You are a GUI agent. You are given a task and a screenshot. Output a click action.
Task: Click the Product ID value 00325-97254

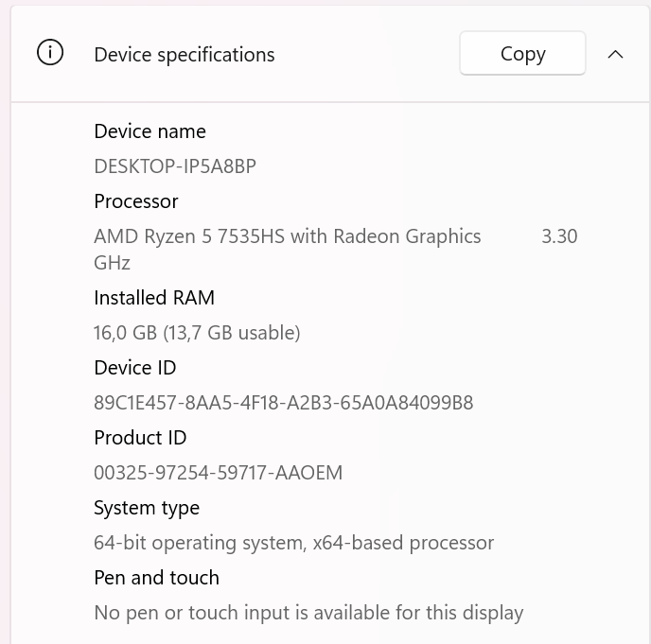click(218, 473)
